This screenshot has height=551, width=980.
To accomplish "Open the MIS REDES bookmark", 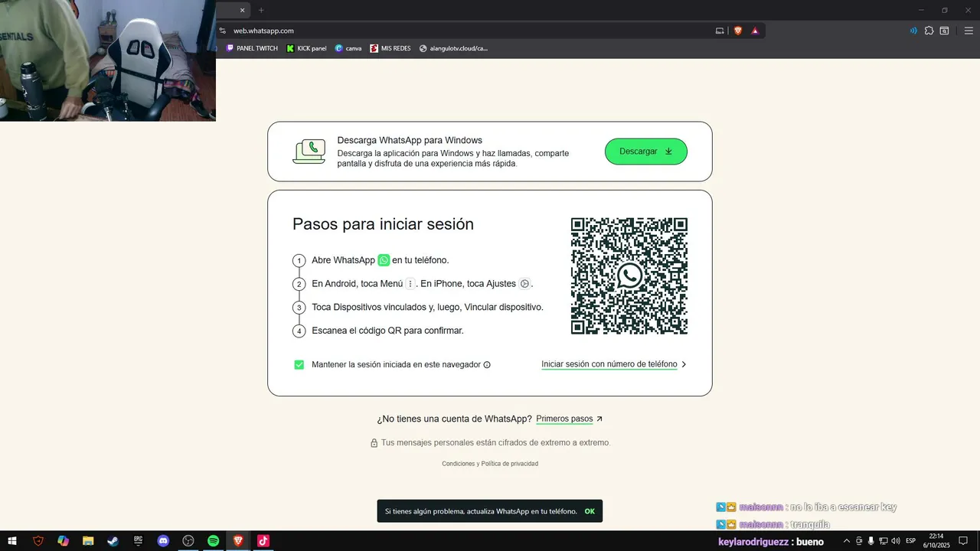I will (390, 48).
